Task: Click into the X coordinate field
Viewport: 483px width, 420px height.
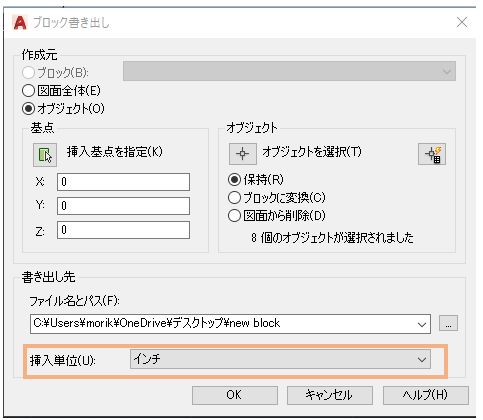Action: coord(123,182)
